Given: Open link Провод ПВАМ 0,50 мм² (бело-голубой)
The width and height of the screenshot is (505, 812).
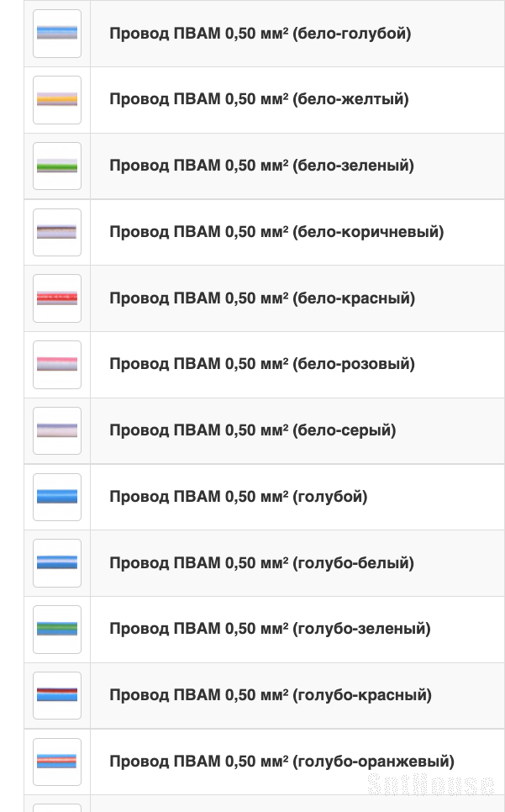Looking at the screenshot, I should pos(260,34).
